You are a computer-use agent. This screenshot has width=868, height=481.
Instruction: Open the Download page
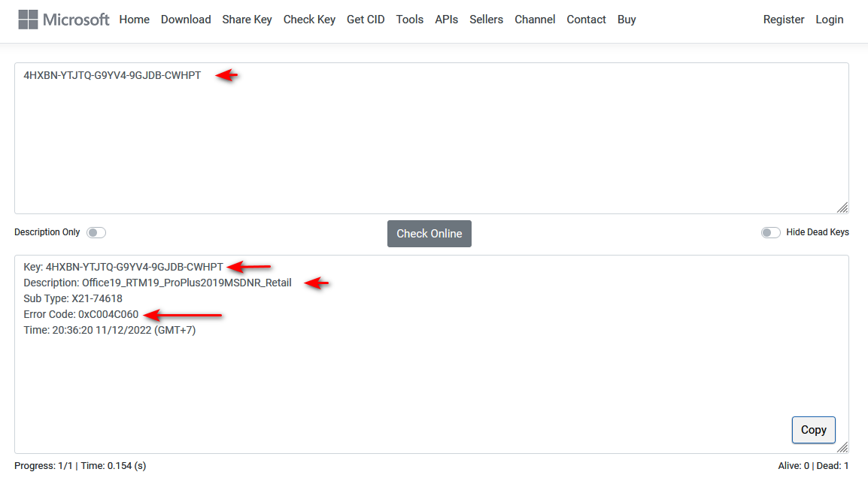click(186, 20)
